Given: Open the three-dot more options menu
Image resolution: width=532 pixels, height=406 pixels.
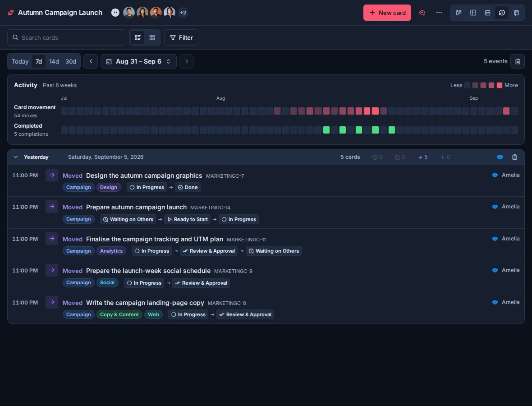Looking at the screenshot, I should 439,13.
